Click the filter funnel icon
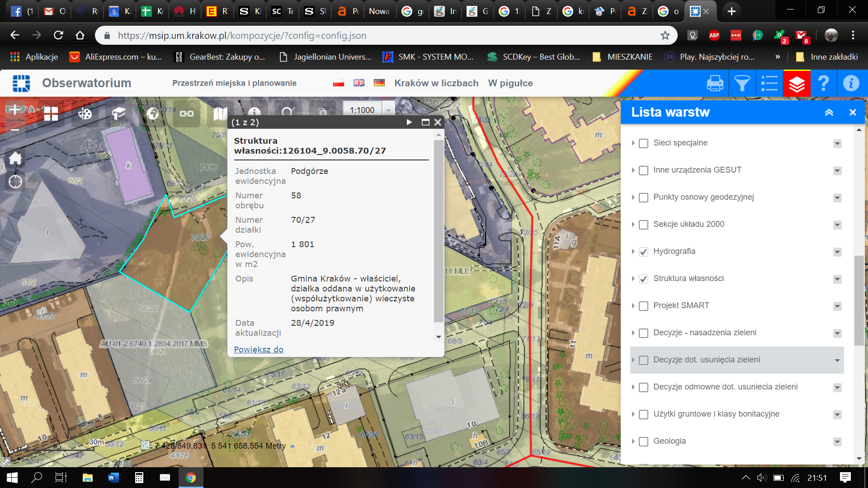Image resolution: width=868 pixels, height=488 pixels. [x=742, y=84]
